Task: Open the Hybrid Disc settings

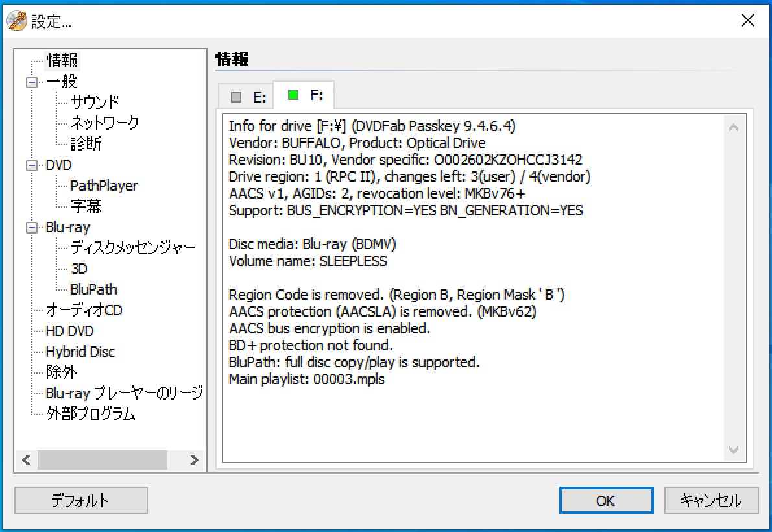Action: pos(80,352)
